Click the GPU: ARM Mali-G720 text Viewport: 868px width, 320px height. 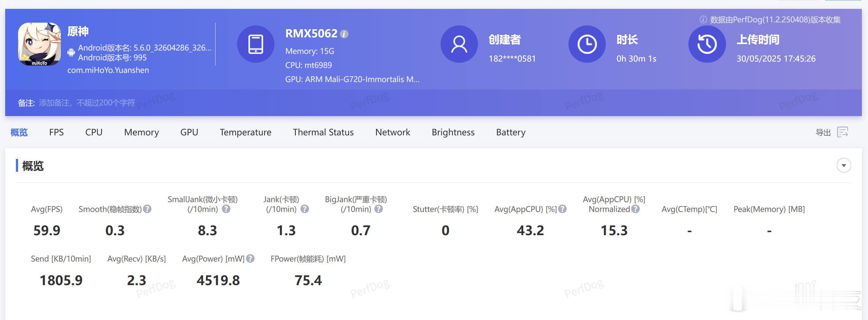coord(352,79)
